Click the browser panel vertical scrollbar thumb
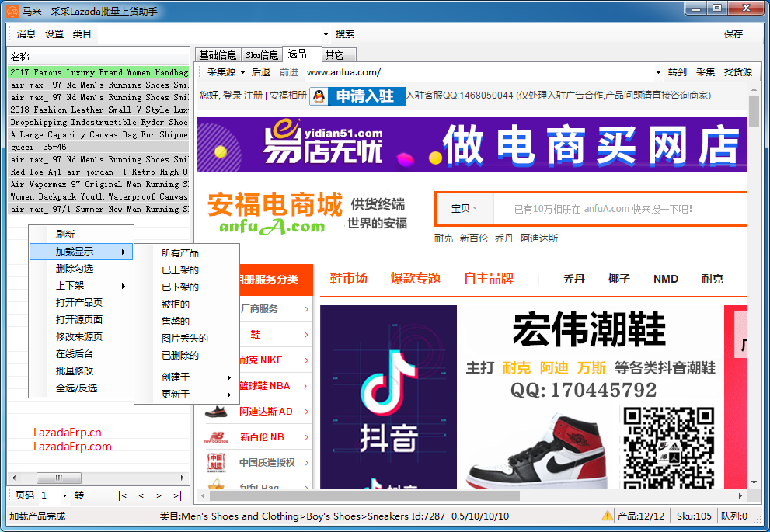 [754, 113]
